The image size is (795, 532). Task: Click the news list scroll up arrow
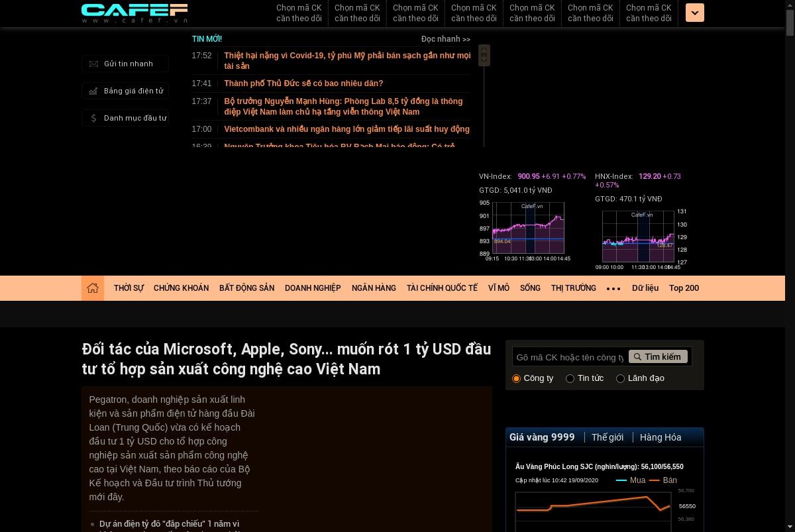tap(484, 50)
